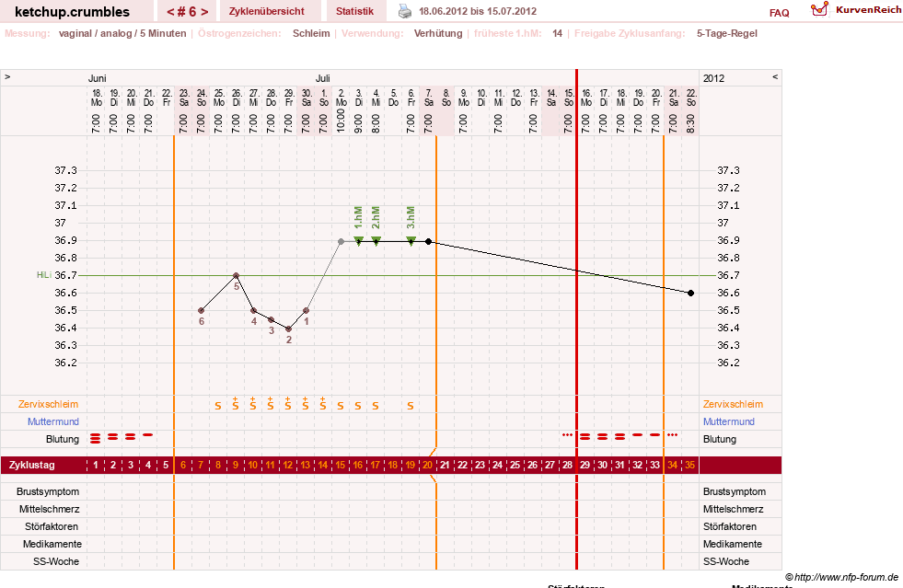Go to next cycle with right arrow
903x588 pixels.
tap(204, 12)
